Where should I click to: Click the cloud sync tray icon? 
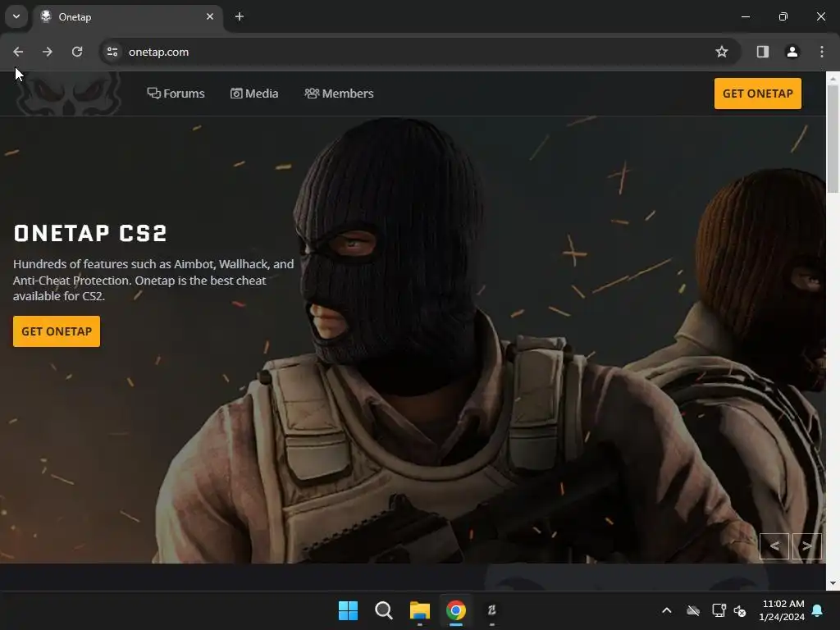[693, 610]
